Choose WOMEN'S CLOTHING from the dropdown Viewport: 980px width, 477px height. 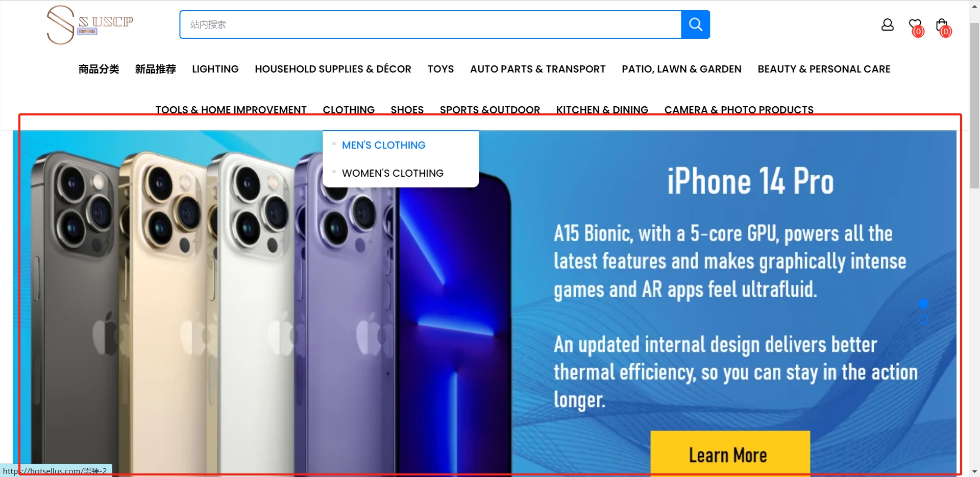[393, 173]
